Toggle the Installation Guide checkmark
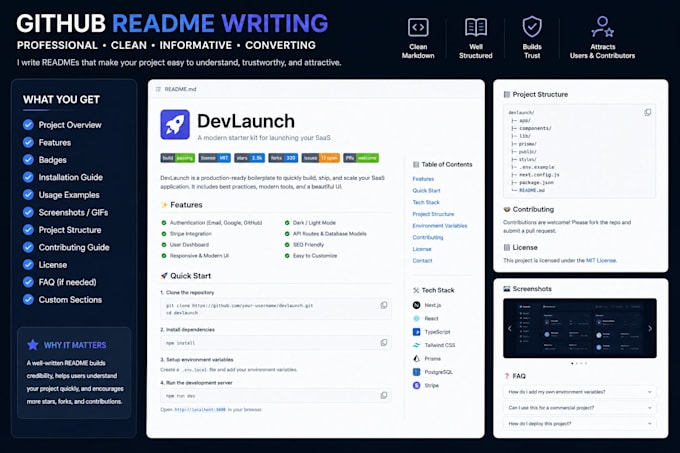680x453 pixels. pyautogui.click(x=28, y=177)
